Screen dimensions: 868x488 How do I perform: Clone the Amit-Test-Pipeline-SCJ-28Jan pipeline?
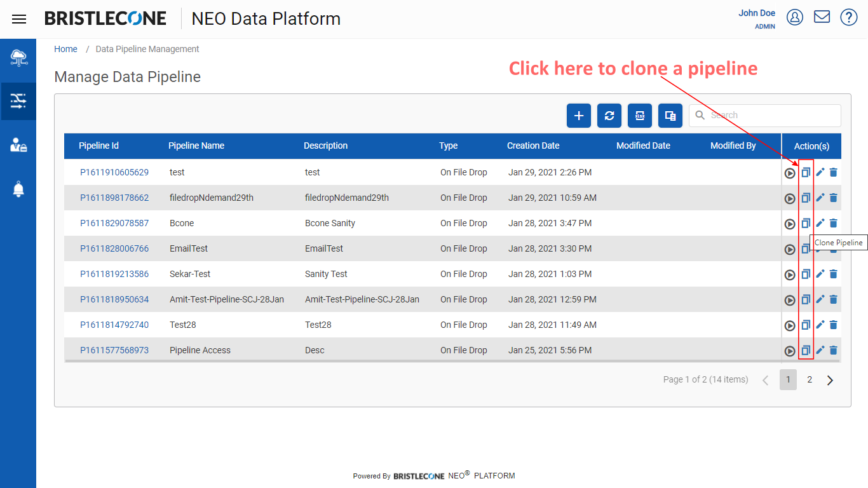(806, 299)
